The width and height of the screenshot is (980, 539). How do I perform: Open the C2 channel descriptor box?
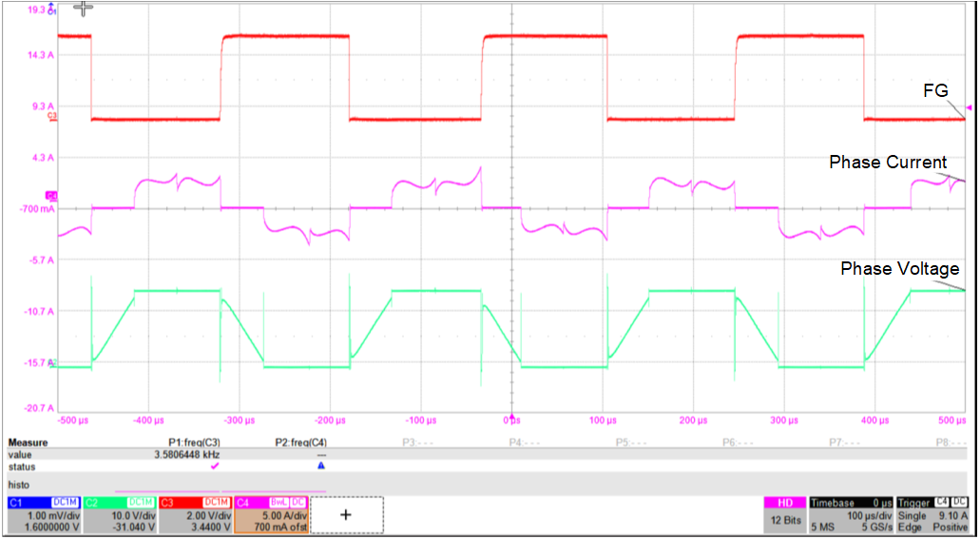[119, 514]
